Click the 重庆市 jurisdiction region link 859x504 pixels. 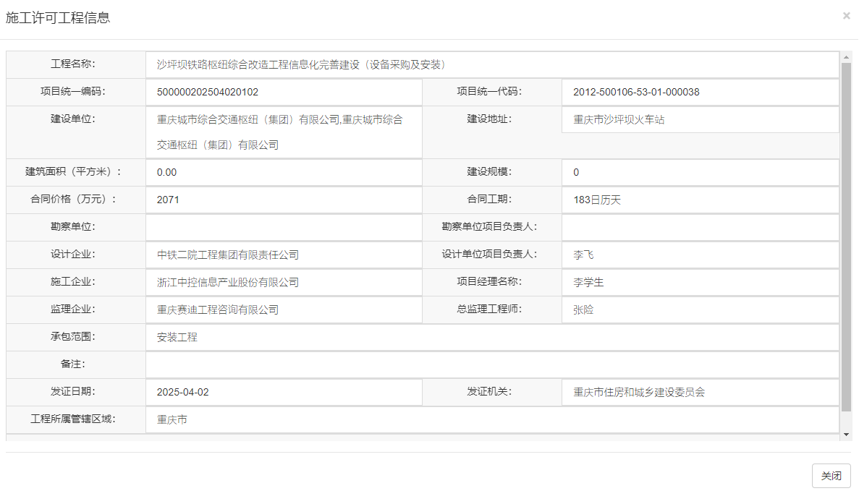point(169,419)
